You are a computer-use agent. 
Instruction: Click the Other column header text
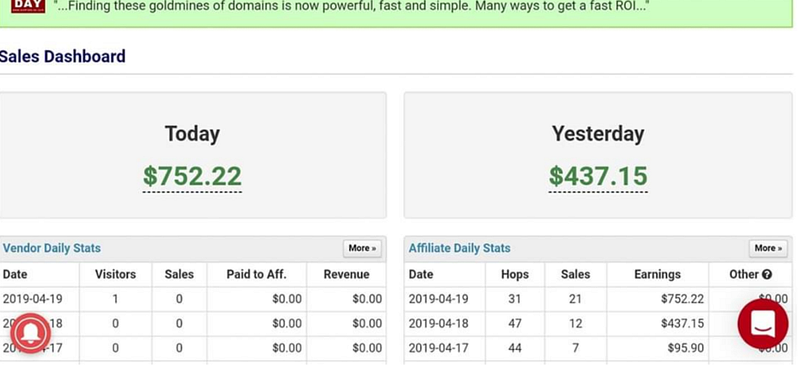click(x=744, y=275)
